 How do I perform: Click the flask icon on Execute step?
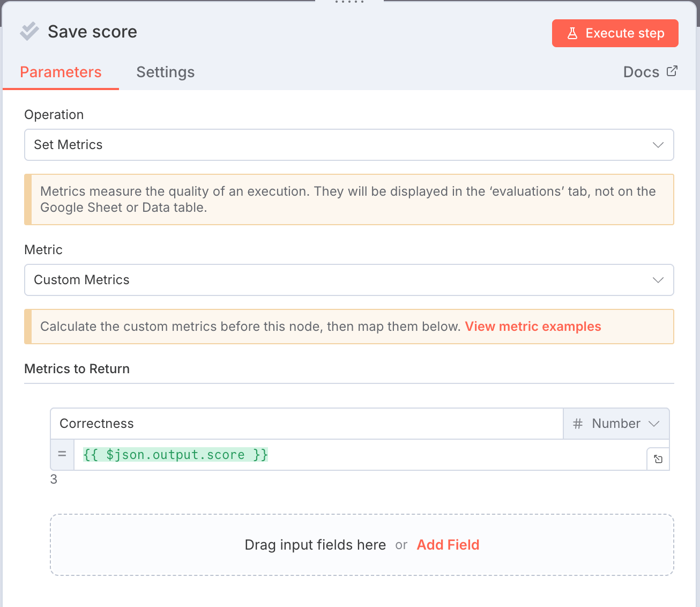pyautogui.click(x=572, y=33)
